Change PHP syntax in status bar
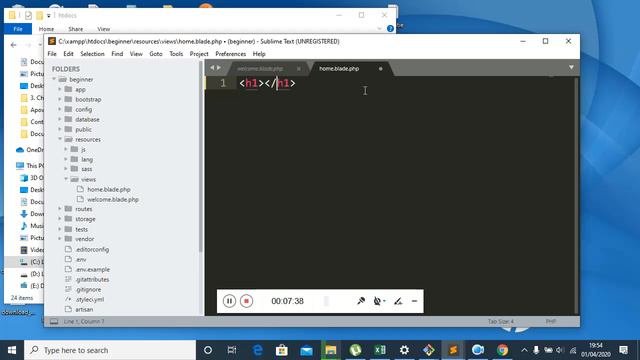Screen dimensions: 640x360 [x=551, y=322]
